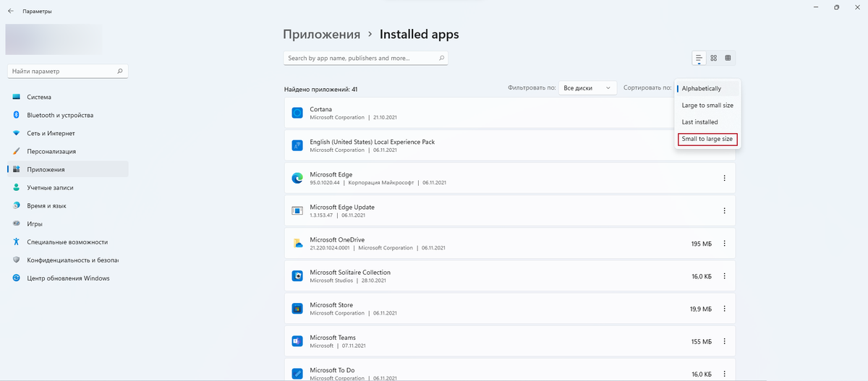Open Игры settings category
868x381 pixels.
click(x=67, y=223)
